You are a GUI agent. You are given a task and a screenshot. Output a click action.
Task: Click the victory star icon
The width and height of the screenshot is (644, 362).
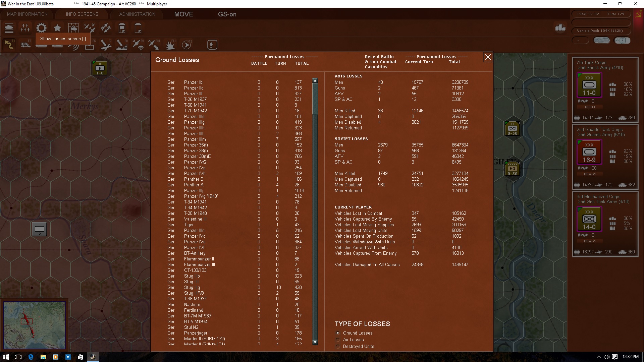[x=57, y=28]
